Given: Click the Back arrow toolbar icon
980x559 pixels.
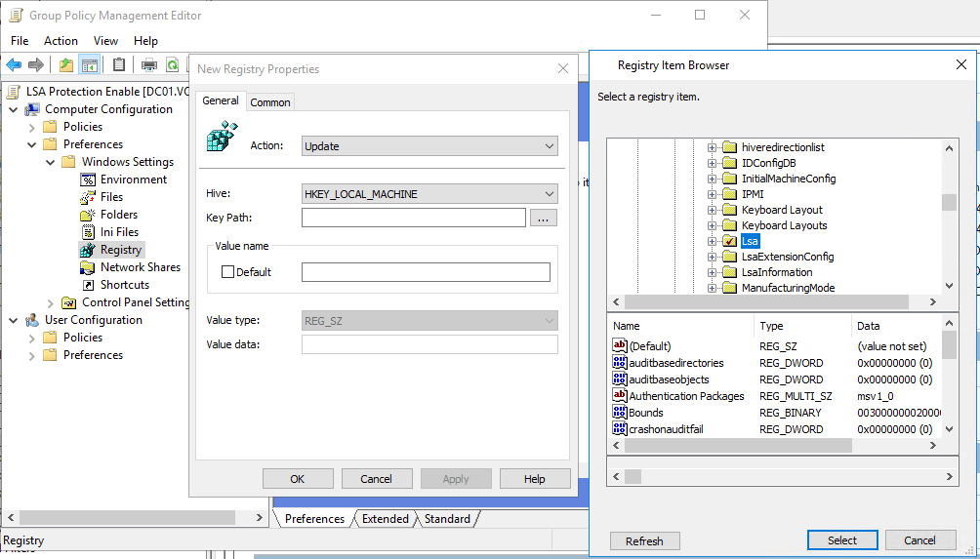Looking at the screenshot, I should click(x=14, y=65).
